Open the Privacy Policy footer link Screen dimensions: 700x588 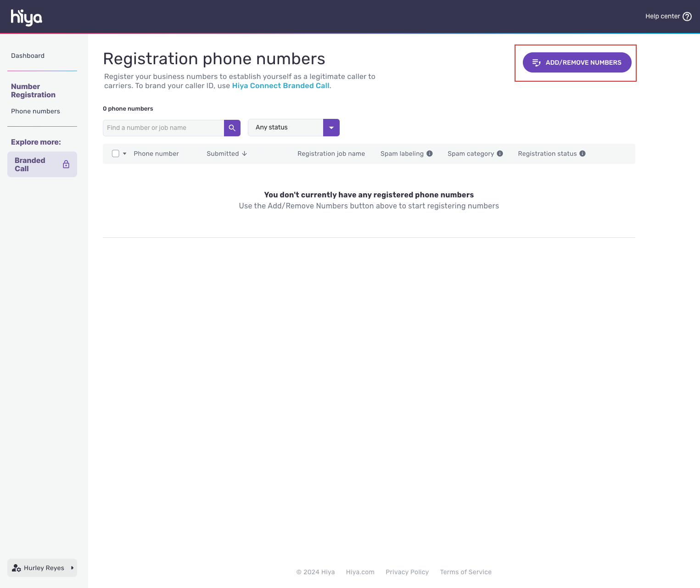(407, 572)
